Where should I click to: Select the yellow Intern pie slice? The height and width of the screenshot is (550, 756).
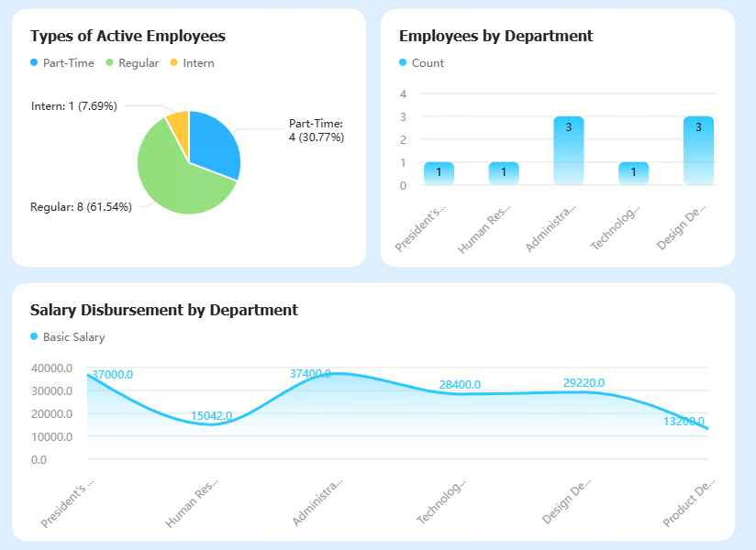[179, 126]
